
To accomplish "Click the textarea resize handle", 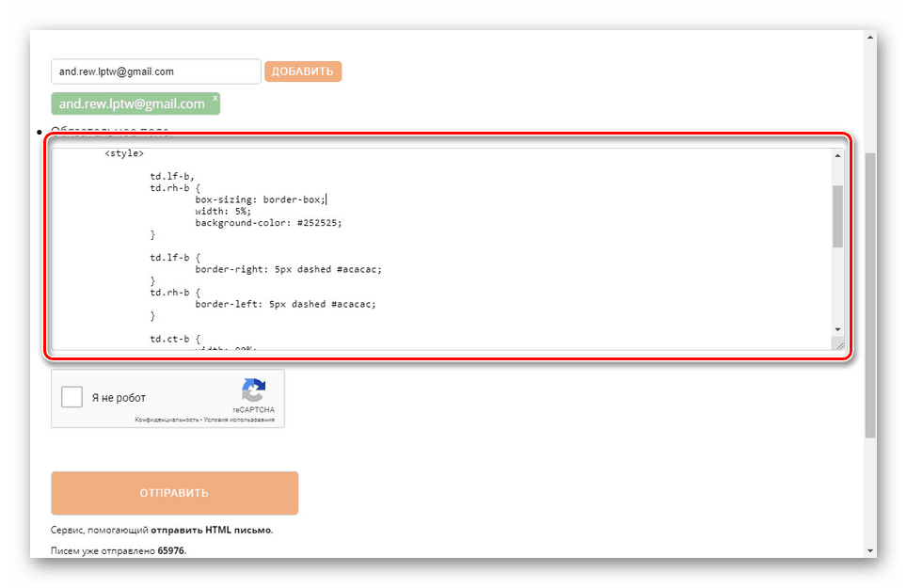I will coord(839,345).
